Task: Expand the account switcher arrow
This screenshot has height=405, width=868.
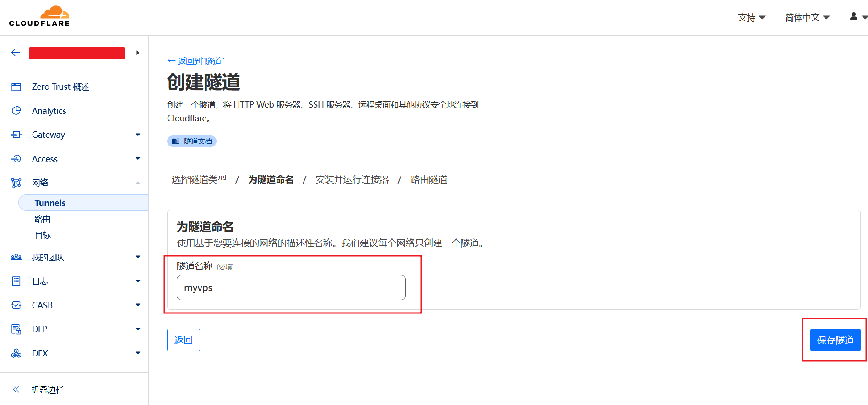Action: click(x=138, y=53)
